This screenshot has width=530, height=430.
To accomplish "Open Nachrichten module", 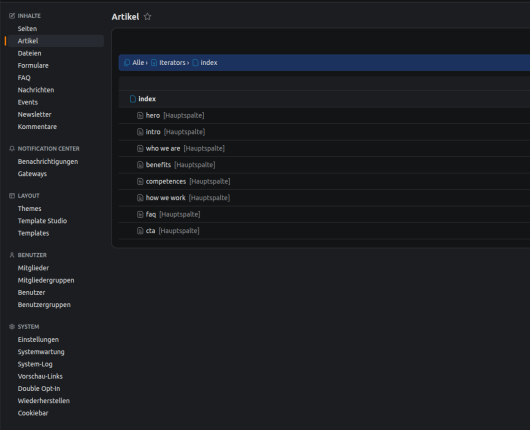I will 36,90.
